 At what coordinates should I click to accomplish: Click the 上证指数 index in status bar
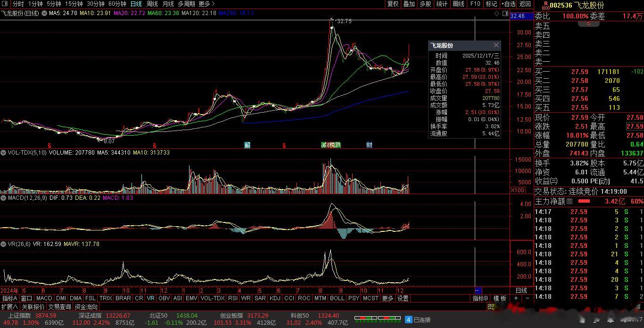click(19, 315)
